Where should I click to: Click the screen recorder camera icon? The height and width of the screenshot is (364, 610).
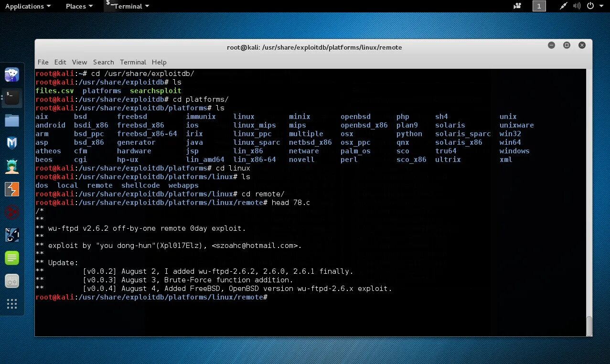(517, 6)
